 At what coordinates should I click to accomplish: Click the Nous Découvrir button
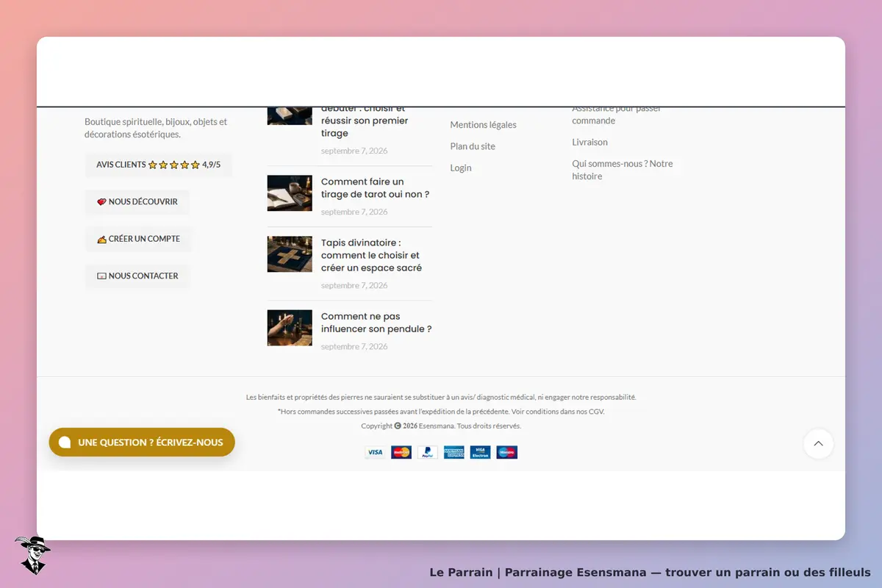[137, 202]
